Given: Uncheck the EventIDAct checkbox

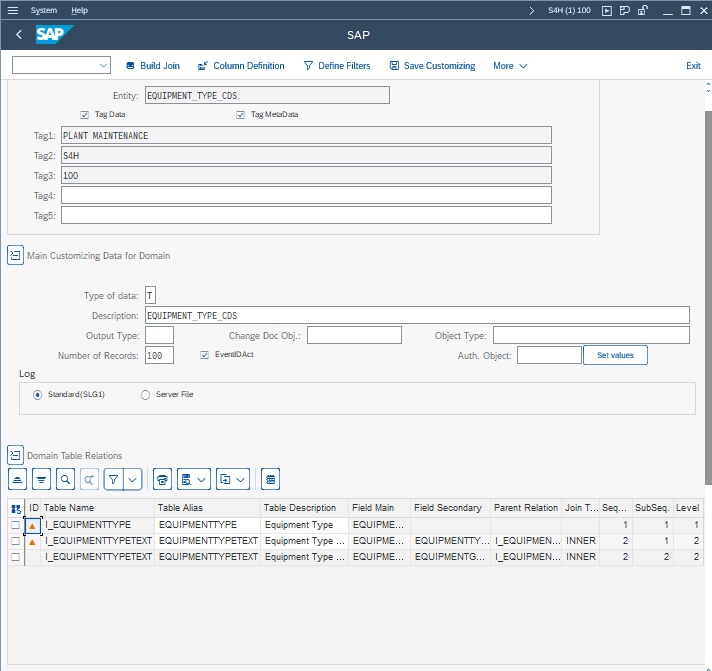Looking at the screenshot, I should pos(205,355).
